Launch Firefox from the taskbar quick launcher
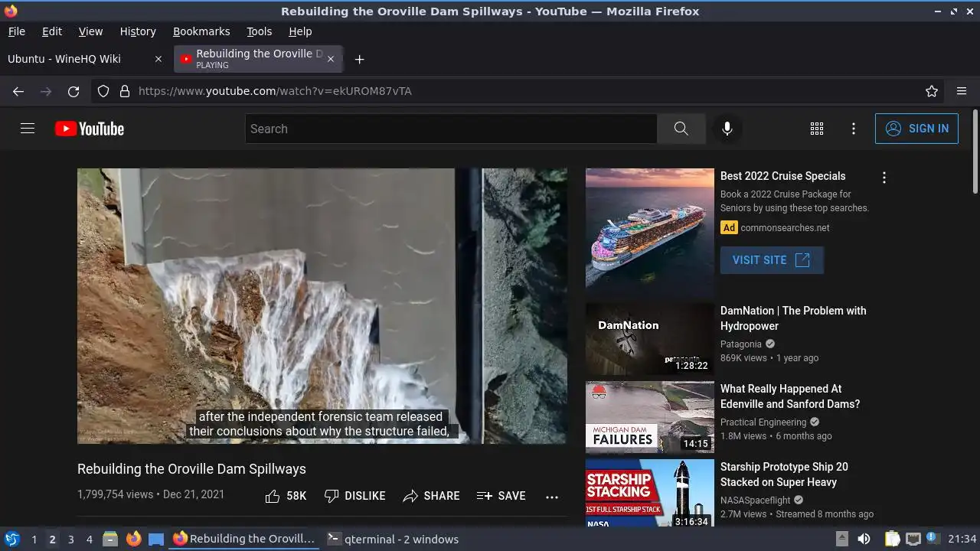The height and width of the screenshot is (551, 980). (x=133, y=539)
